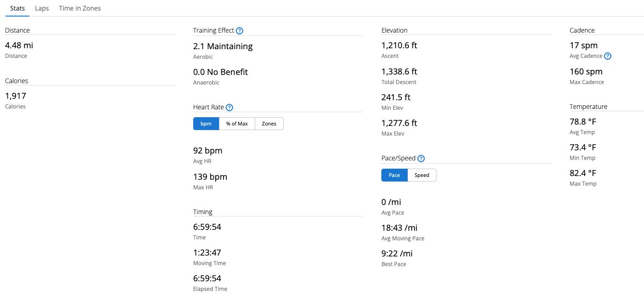
Task: Select the heart rate Zones option
Action: pyautogui.click(x=269, y=124)
